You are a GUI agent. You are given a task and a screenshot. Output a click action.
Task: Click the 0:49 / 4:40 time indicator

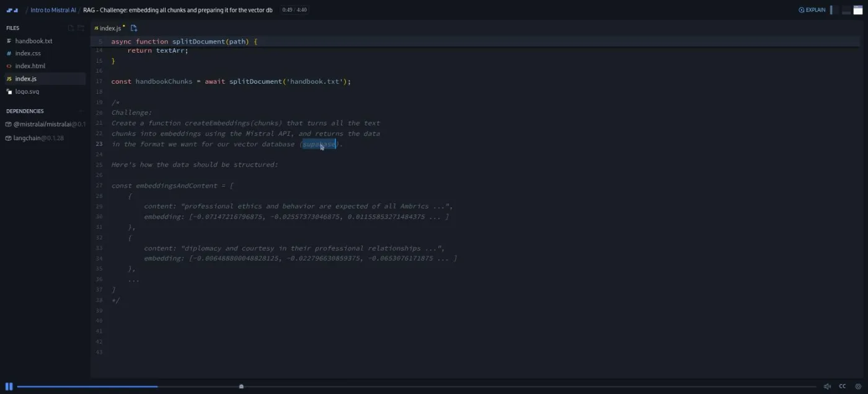(x=294, y=10)
